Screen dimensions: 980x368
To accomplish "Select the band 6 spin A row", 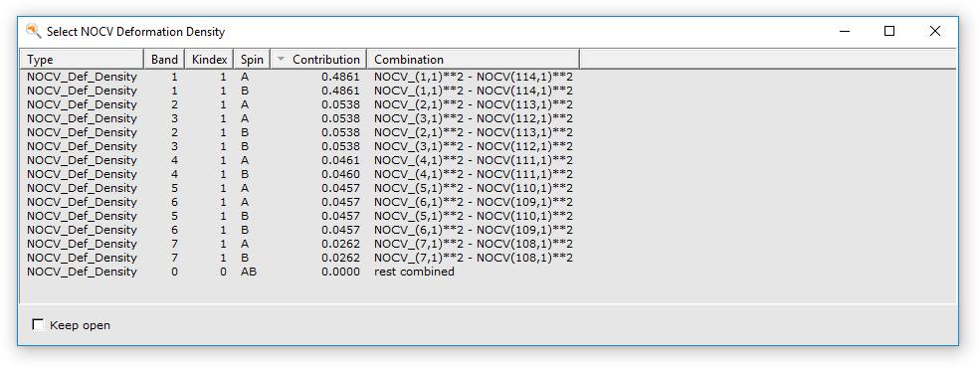I will pyautogui.click(x=488, y=202).
